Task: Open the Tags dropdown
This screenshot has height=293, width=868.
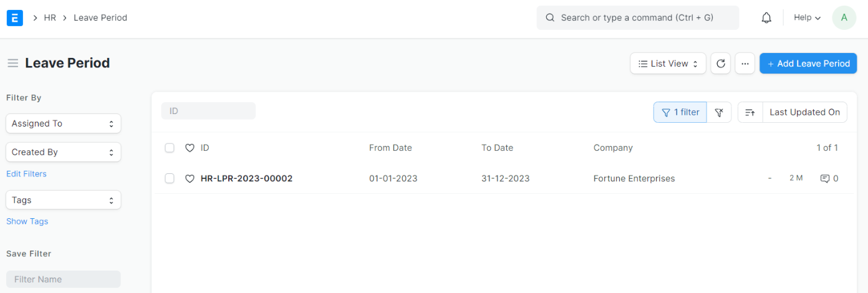Action: tap(63, 200)
